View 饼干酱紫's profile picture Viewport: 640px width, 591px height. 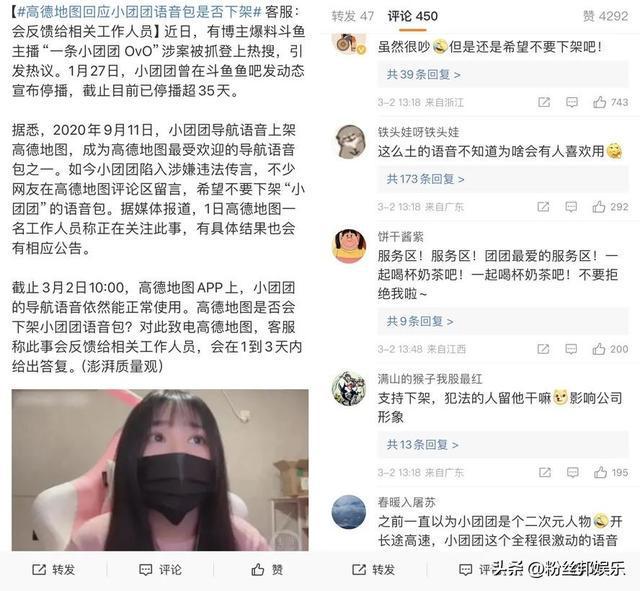[349, 246]
